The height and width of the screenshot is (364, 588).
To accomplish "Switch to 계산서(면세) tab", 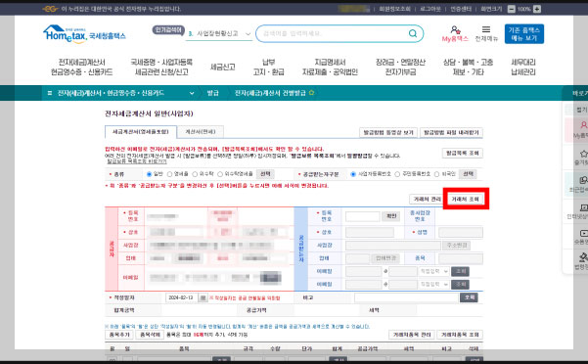I will tap(201, 132).
